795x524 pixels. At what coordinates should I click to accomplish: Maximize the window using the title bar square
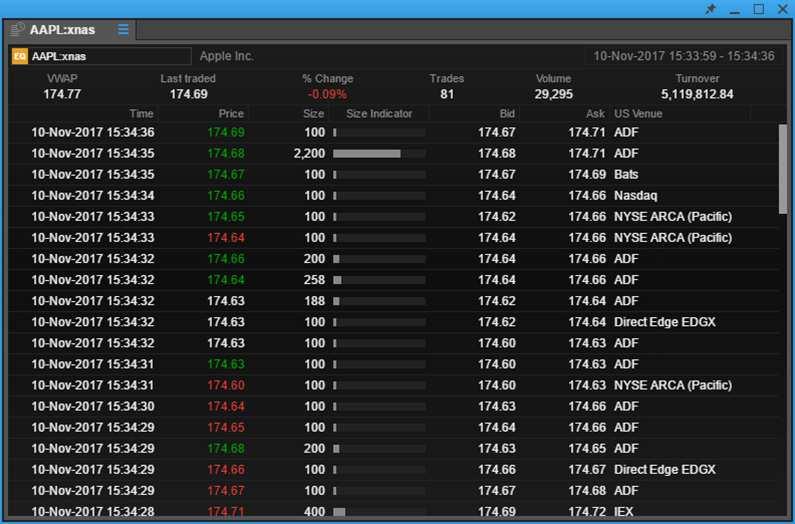tap(758, 9)
